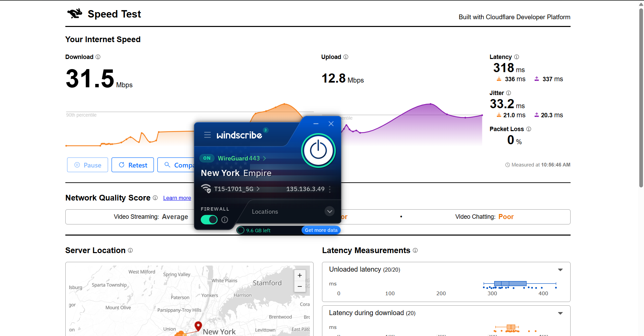The image size is (644, 336).
Task: Minimize the Windscribe window
Action: click(x=316, y=124)
